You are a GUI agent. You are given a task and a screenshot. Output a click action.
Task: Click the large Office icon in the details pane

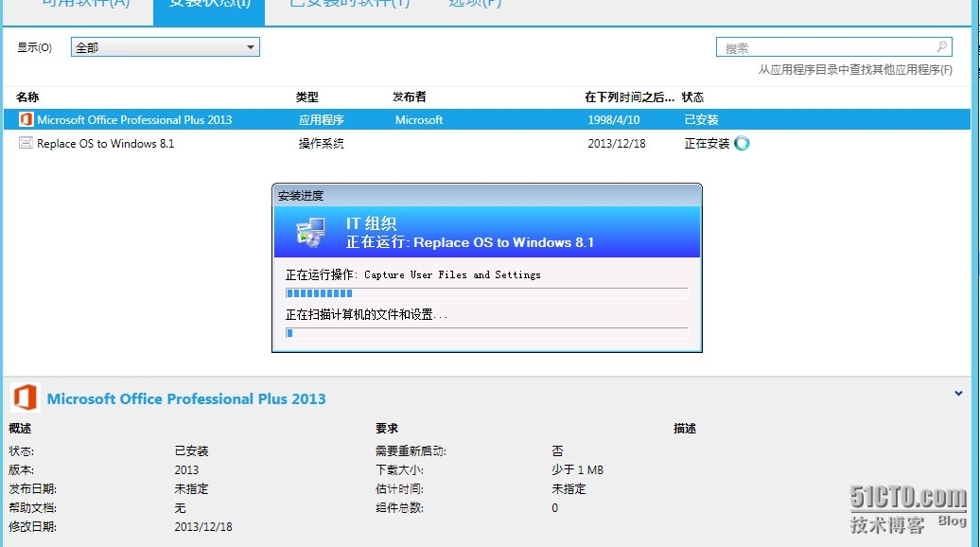coord(25,397)
